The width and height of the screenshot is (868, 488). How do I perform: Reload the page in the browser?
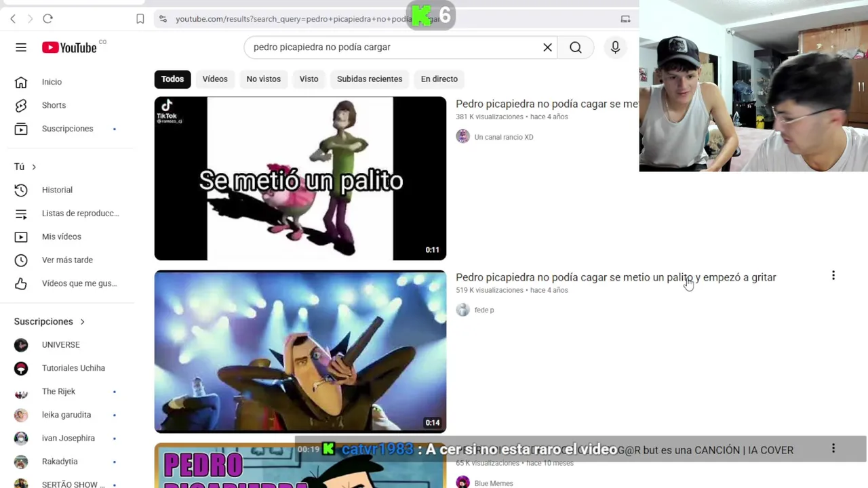(x=47, y=19)
